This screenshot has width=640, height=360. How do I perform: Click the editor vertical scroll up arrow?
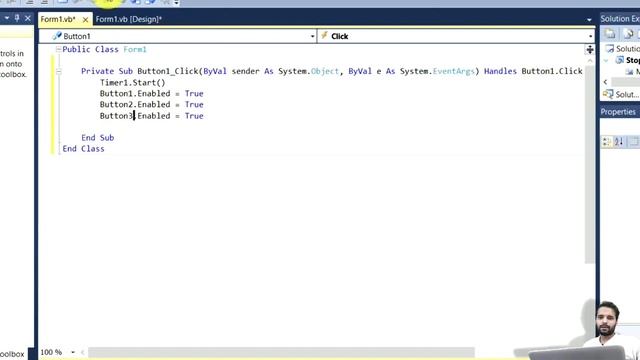pos(590,61)
